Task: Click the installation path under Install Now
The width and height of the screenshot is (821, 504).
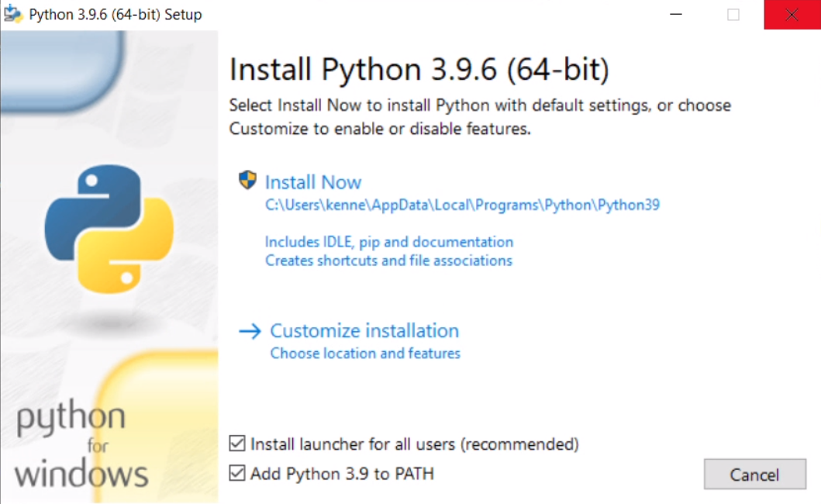Action: pos(464,205)
